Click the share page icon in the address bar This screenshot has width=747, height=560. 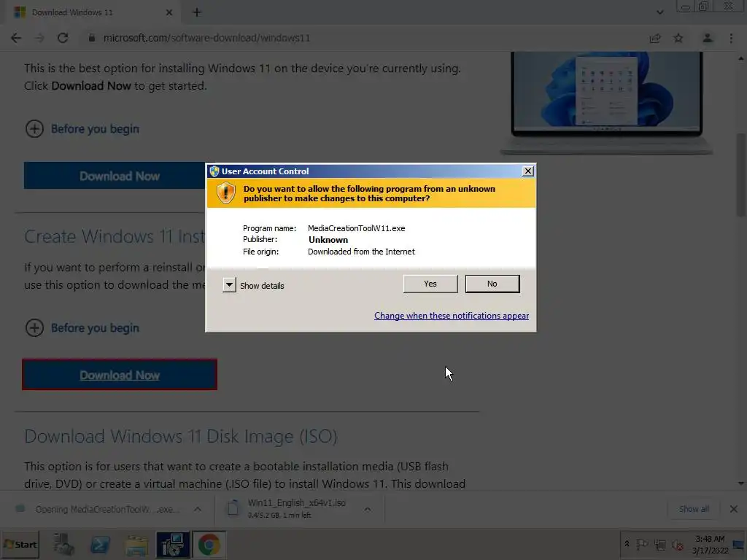coord(655,38)
